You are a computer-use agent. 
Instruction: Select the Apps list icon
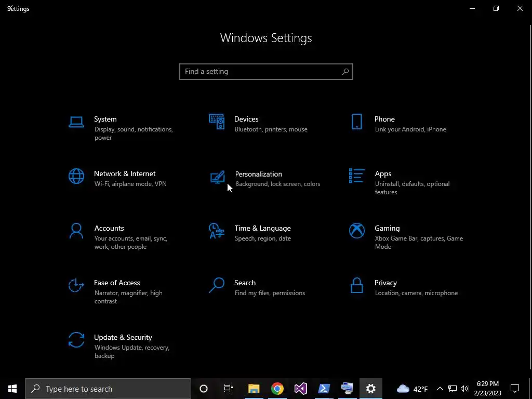click(x=356, y=176)
